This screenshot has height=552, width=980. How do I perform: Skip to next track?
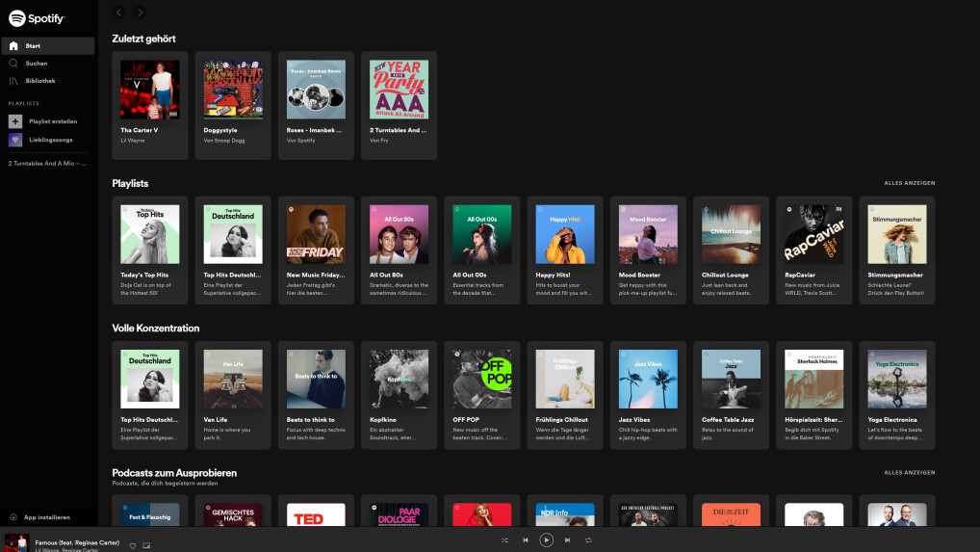[x=568, y=540]
